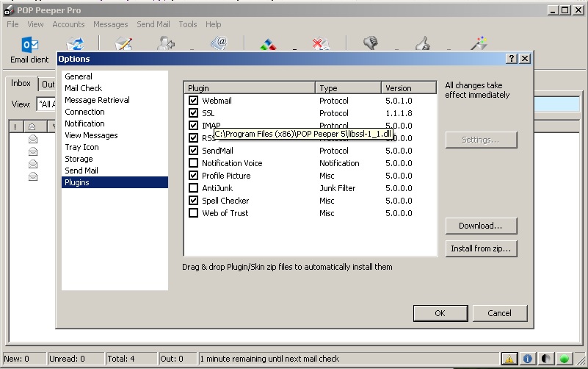
Task: Click version value 1.1.1.8
Action: (x=399, y=113)
